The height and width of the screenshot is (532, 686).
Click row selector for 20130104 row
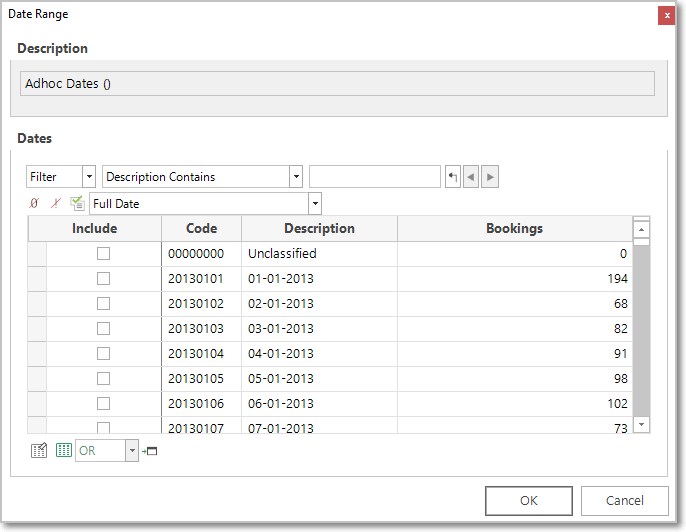(x=37, y=354)
